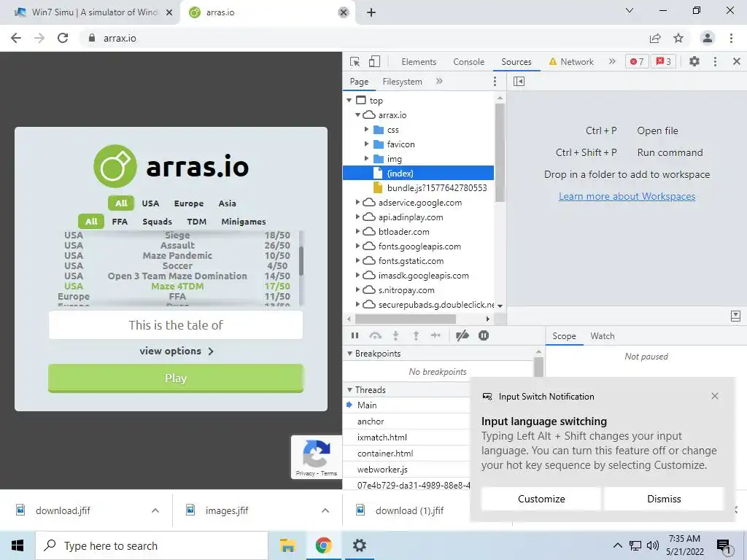The width and height of the screenshot is (747, 560).
Task: Filter servers by USA region
Action: (150, 203)
